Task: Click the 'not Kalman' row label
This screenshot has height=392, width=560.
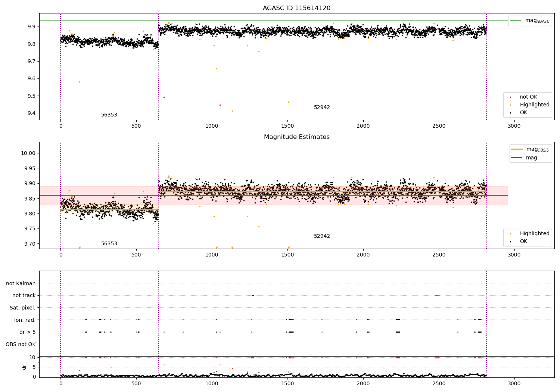Action: [x=21, y=284]
